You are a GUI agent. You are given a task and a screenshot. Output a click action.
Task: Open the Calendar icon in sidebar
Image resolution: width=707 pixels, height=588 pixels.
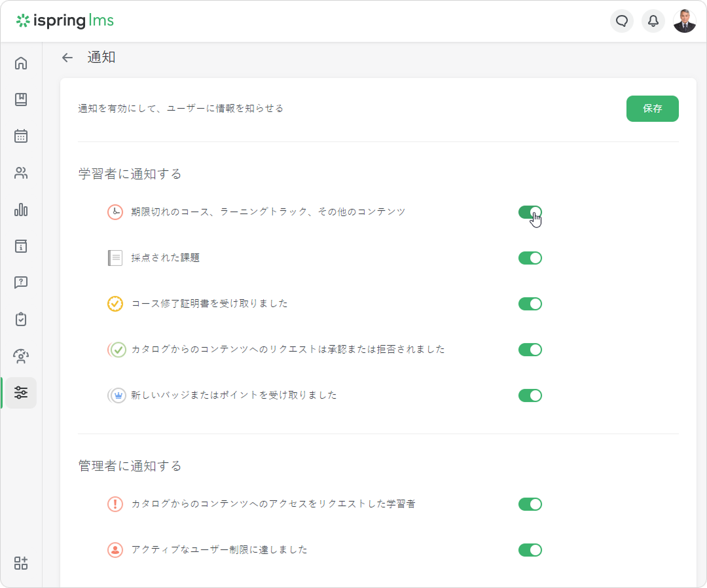point(21,136)
